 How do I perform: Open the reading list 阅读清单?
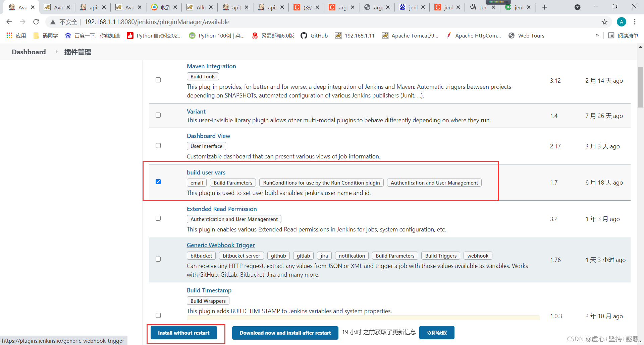(x=623, y=36)
